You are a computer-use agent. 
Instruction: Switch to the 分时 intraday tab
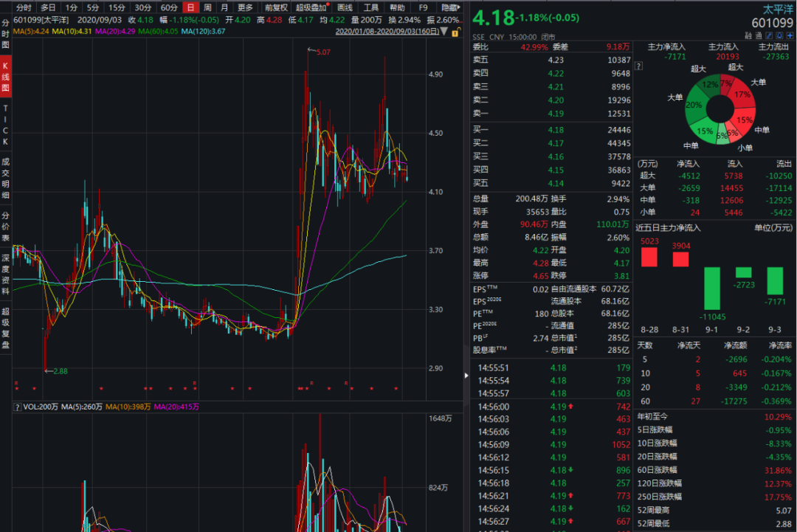(x=24, y=7)
